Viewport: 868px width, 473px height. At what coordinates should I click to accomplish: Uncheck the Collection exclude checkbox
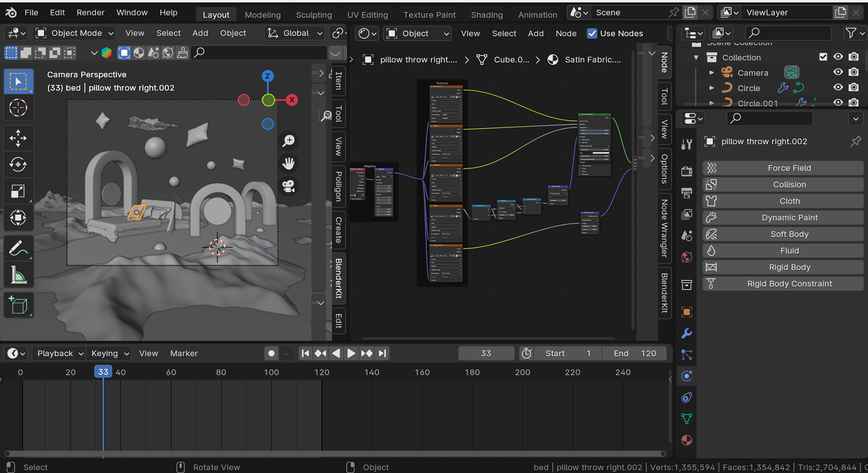coord(823,57)
